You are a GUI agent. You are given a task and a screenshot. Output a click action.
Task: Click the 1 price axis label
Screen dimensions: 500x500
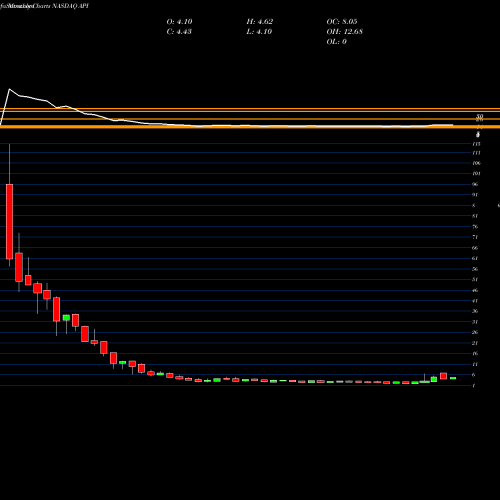tap(474, 385)
